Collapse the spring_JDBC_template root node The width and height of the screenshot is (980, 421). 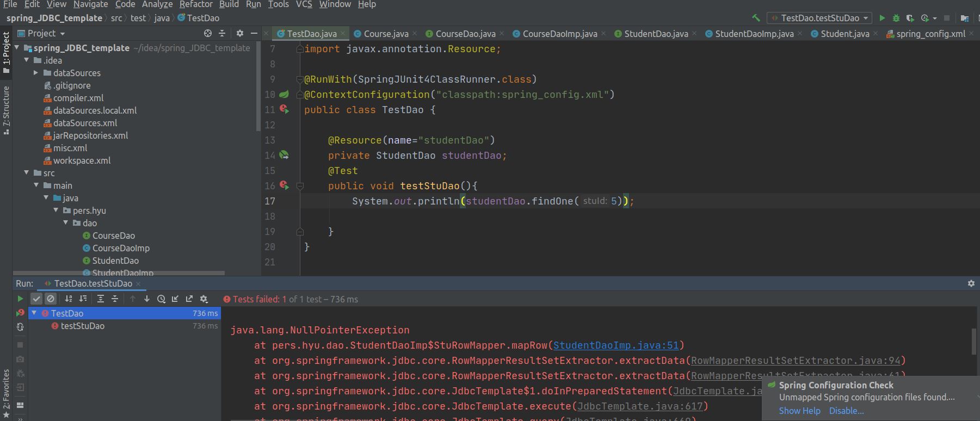[x=17, y=47]
